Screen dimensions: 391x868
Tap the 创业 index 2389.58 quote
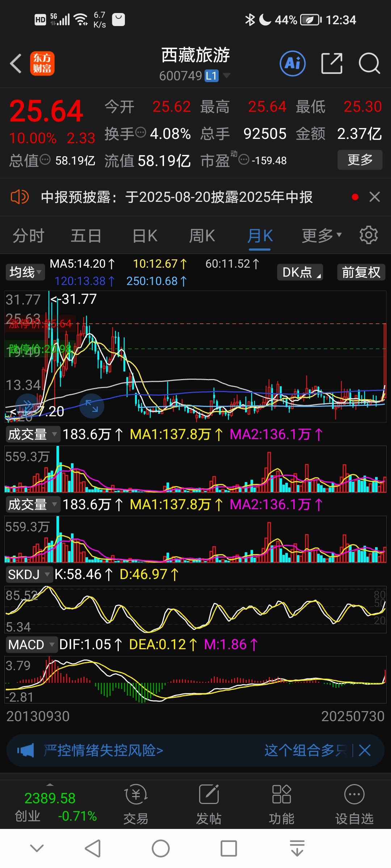coord(50,799)
